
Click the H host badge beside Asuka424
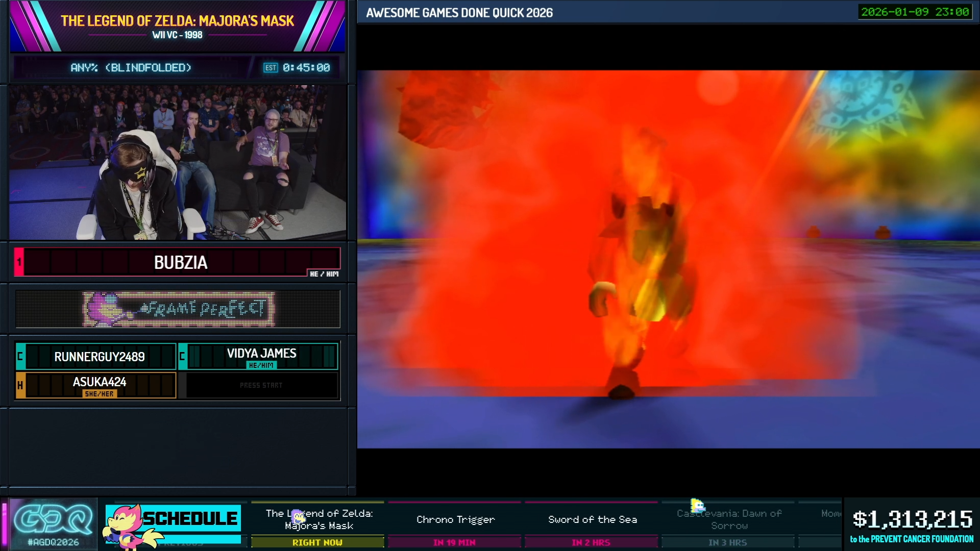[x=20, y=385]
